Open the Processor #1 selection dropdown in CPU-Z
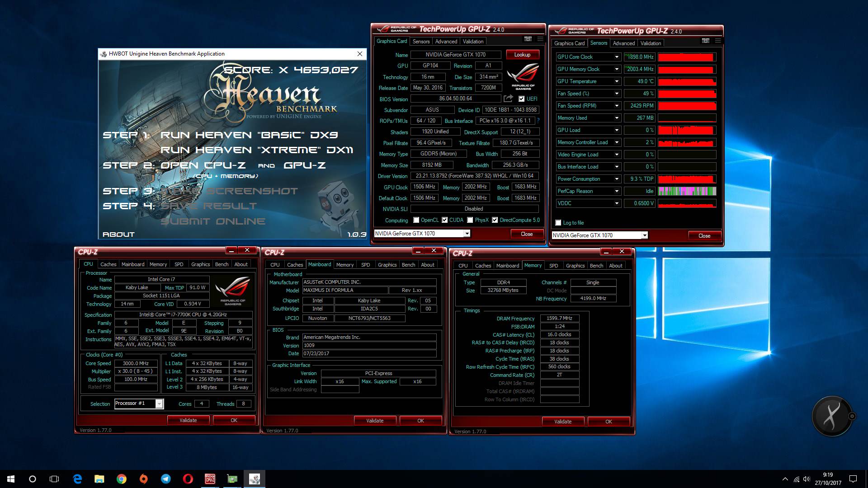 point(159,404)
